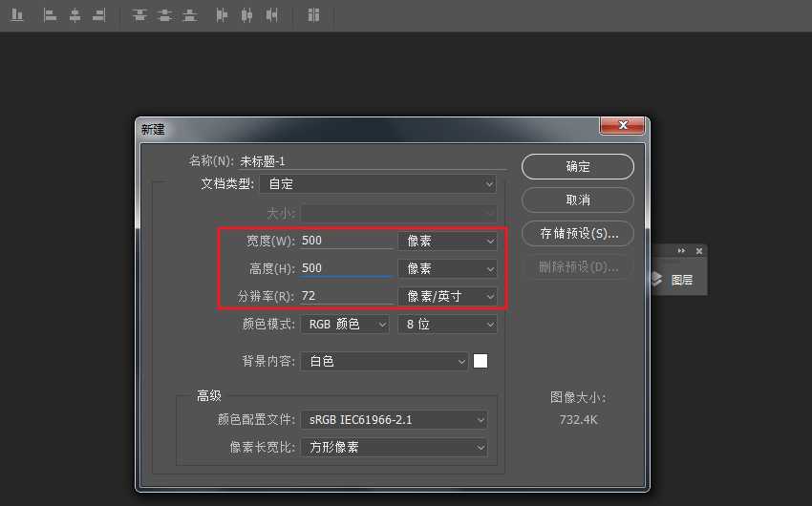
Task: Click the 存储预设(S)... button
Action: (577, 233)
